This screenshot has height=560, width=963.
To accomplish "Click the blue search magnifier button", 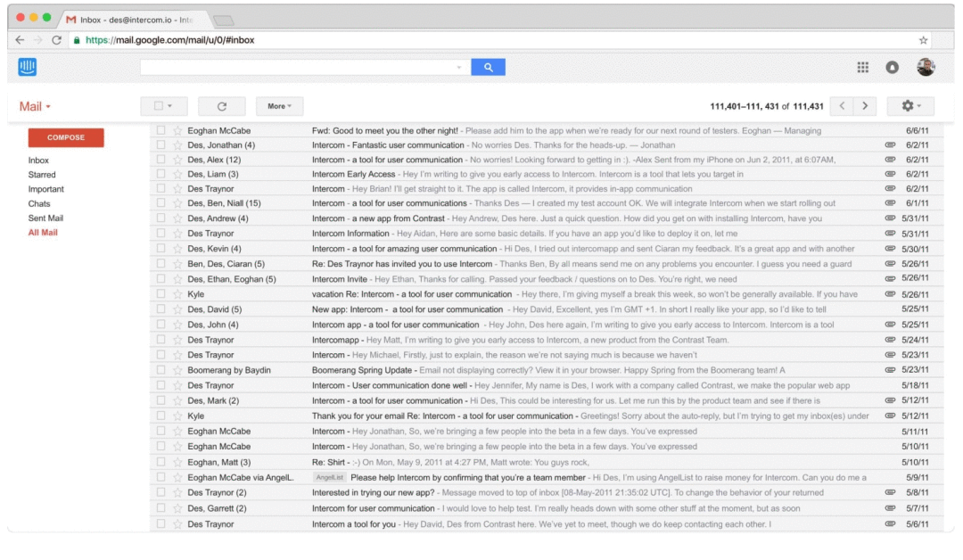I will [488, 67].
